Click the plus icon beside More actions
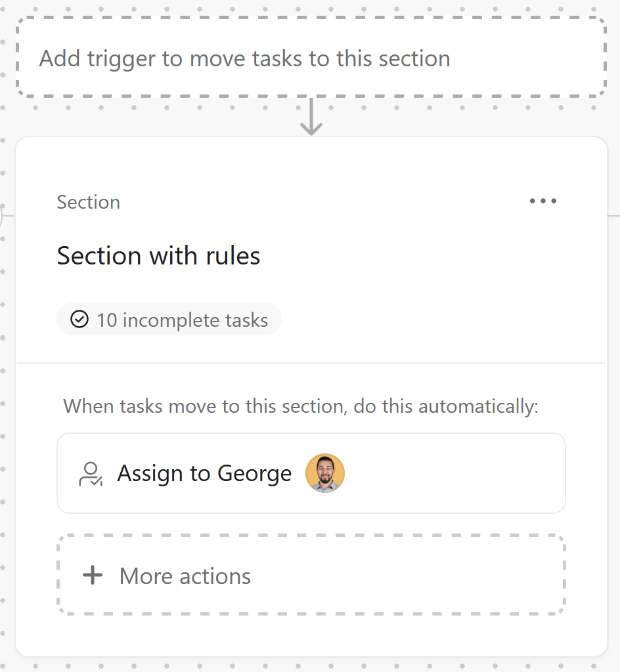Screen dimensions: 620x672 point(93,576)
